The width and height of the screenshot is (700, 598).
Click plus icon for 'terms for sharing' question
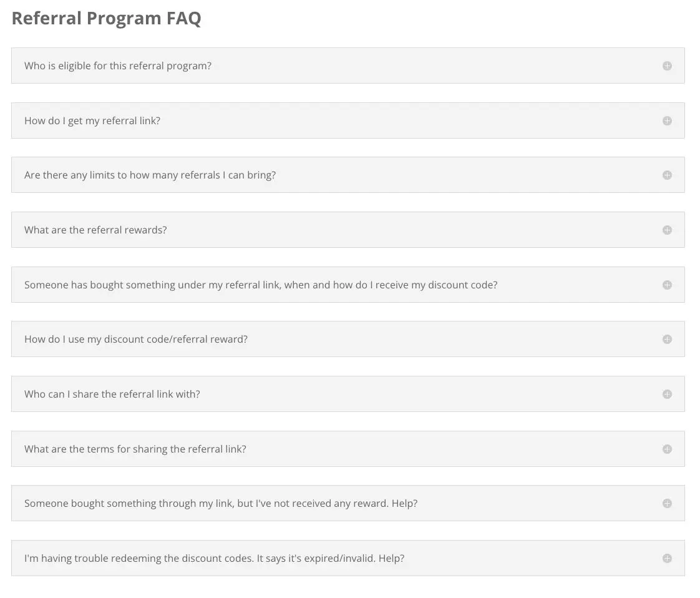(667, 449)
